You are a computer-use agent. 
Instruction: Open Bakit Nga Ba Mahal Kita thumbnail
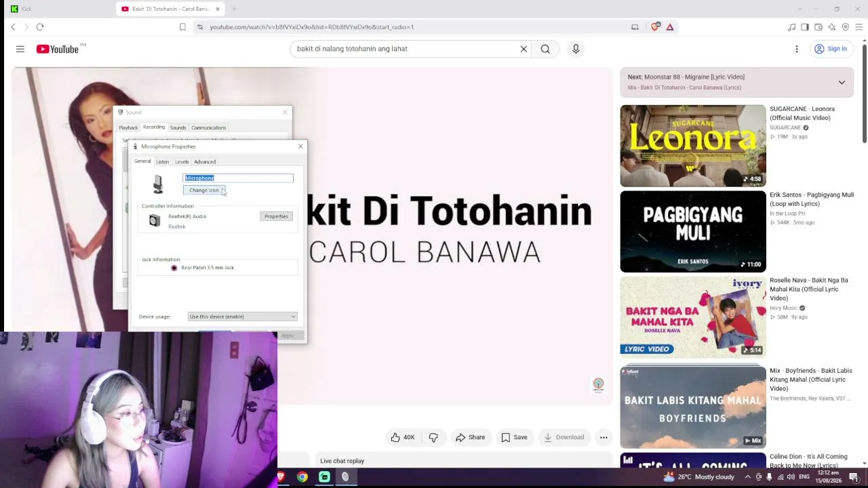coord(693,317)
